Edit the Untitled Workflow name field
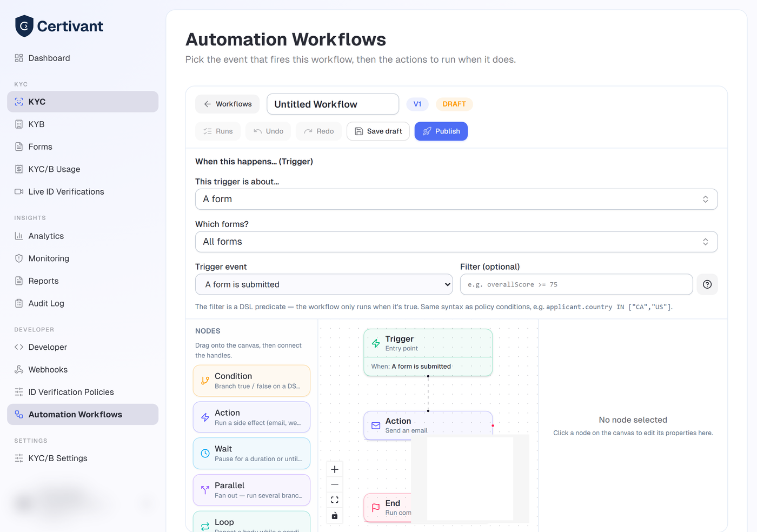The height and width of the screenshot is (532, 757). click(x=333, y=104)
